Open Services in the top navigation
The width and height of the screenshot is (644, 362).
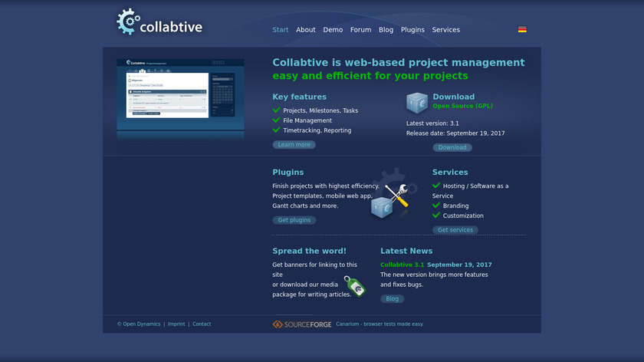(445, 30)
